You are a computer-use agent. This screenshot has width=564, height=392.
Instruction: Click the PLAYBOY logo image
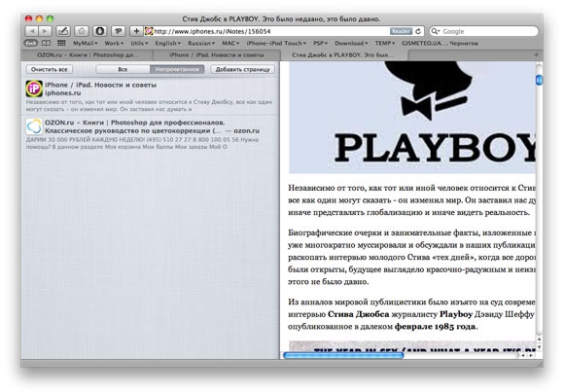(x=412, y=117)
